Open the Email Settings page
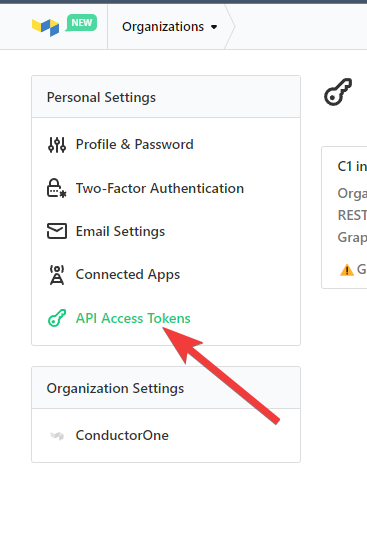This screenshot has height=544, width=367. coord(120,231)
